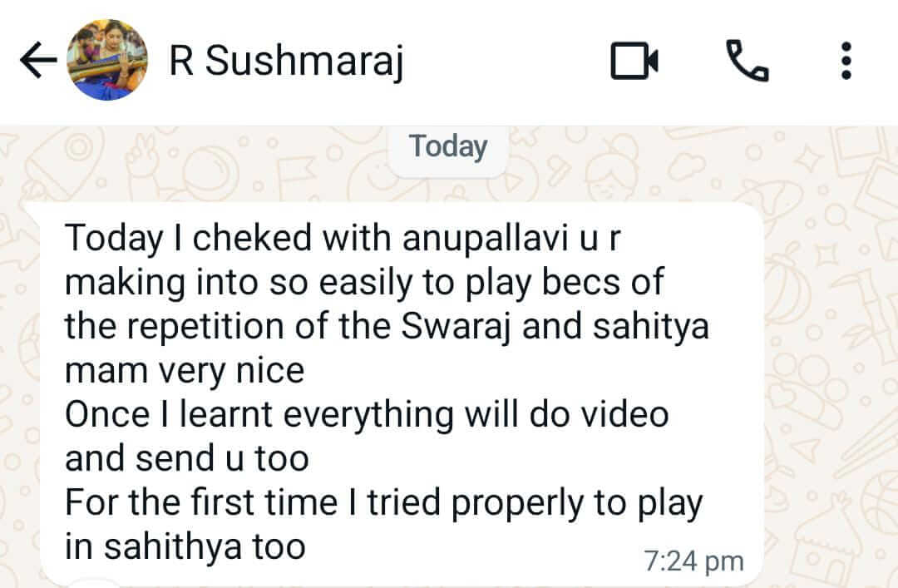This screenshot has height=588, width=898.
Task: Click the word 'cheked' in first line
Action: pyautogui.click(x=252, y=238)
